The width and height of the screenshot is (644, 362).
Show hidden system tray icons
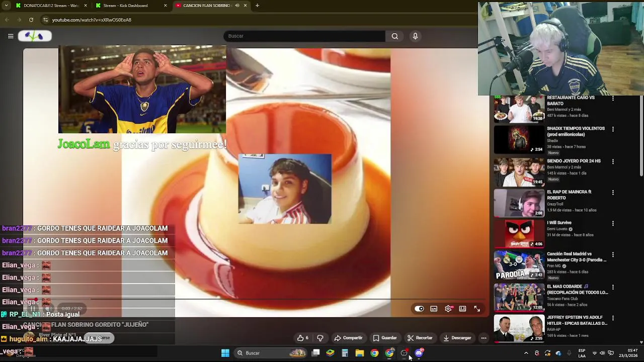click(x=526, y=353)
